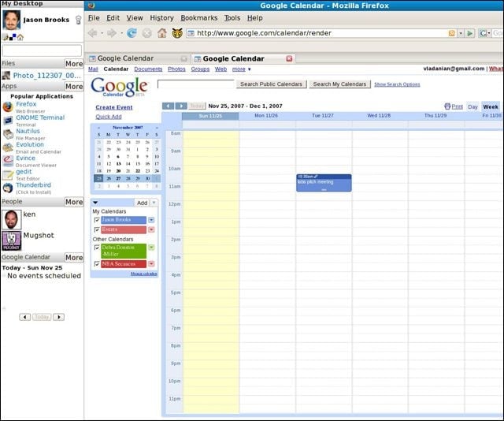Open Jason Brooks calendar options dropdown
Image resolution: width=504 pixels, height=421 pixels.
pos(151,220)
